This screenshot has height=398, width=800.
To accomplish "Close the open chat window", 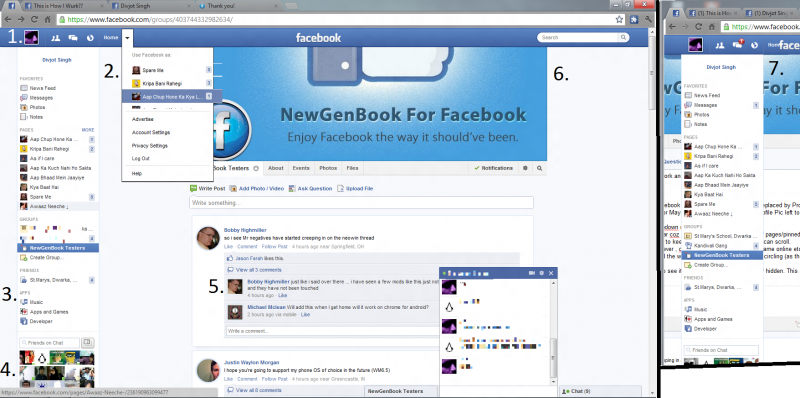I will pyautogui.click(x=551, y=273).
